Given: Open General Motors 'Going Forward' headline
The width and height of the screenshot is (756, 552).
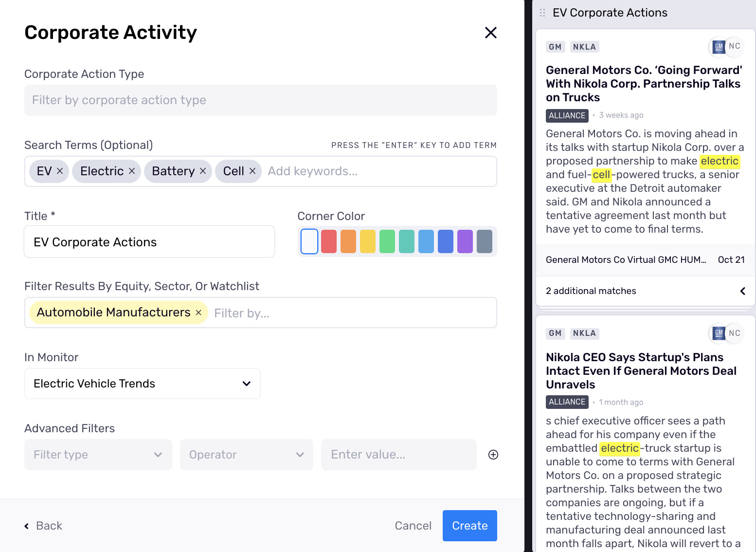Looking at the screenshot, I should (644, 84).
